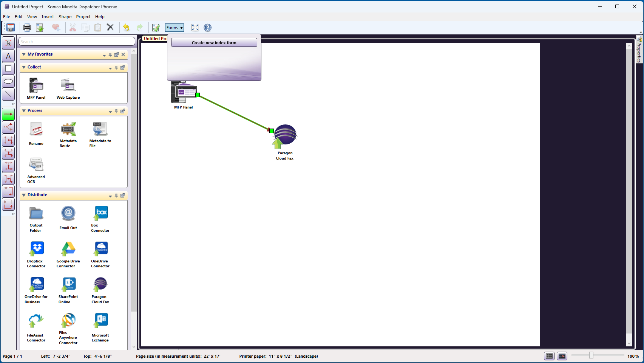
Task: Open My Favorites panel options dropdown arrow
Action: [x=104, y=55]
